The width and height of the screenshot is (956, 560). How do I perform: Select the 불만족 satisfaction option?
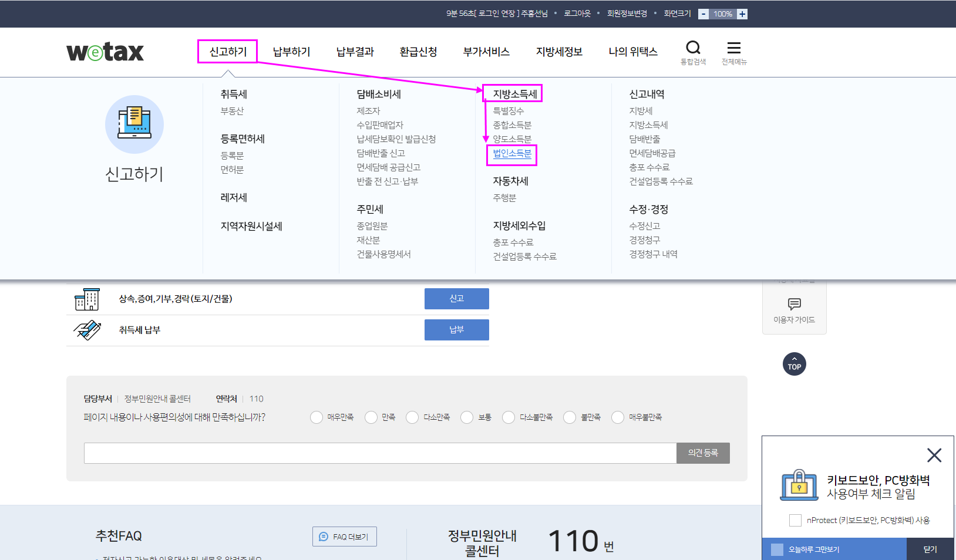click(570, 417)
